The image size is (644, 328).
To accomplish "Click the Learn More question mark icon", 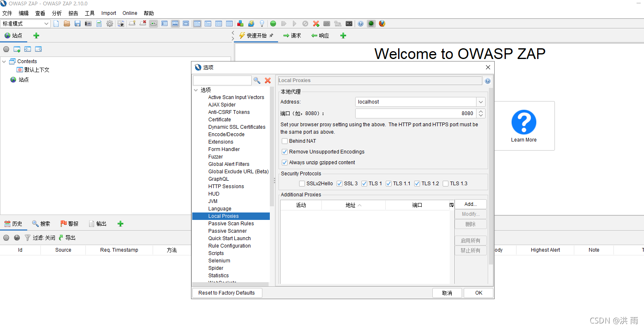I will (x=524, y=122).
